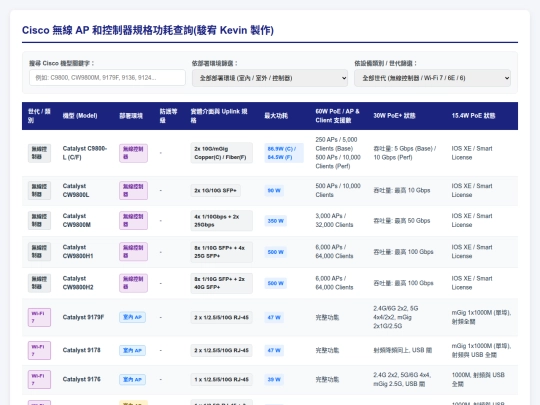Click the 8x 1/10G SFP+ + 4x 25G SFP+ tag
This screenshot has width=540, height=405.
221,252
